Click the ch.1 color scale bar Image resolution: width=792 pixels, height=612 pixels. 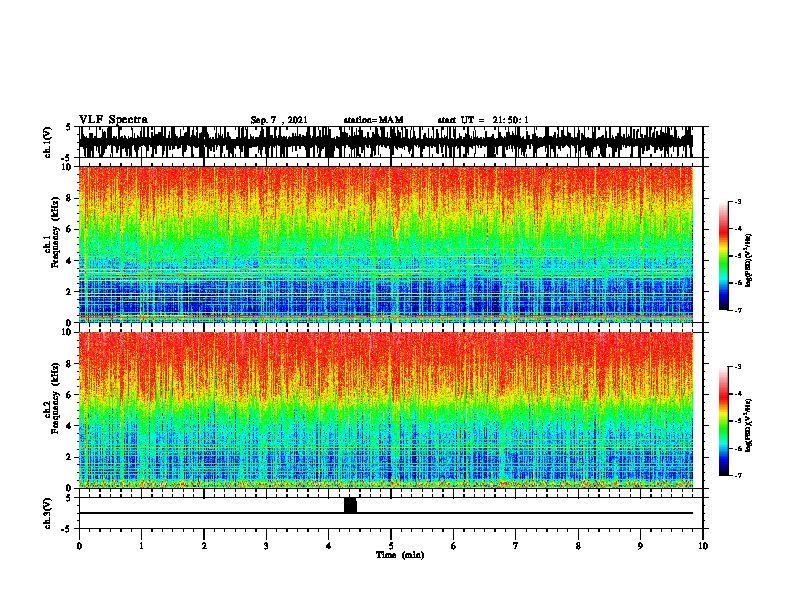point(724,255)
